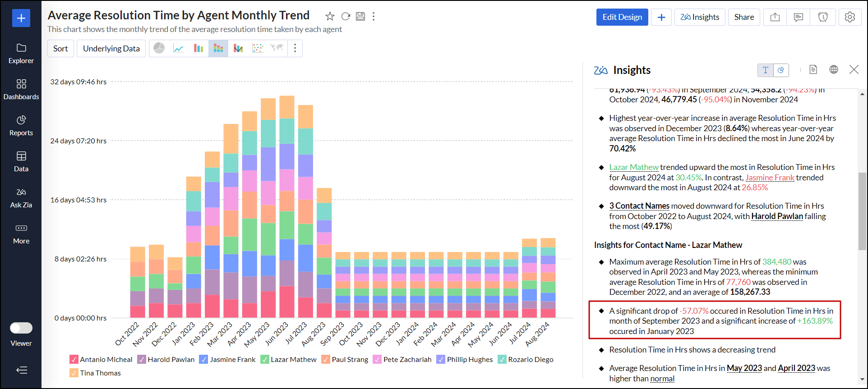This screenshot has width=868, height=389.
Task: Click the Edit Design button
Action: [x=622, y=17]
